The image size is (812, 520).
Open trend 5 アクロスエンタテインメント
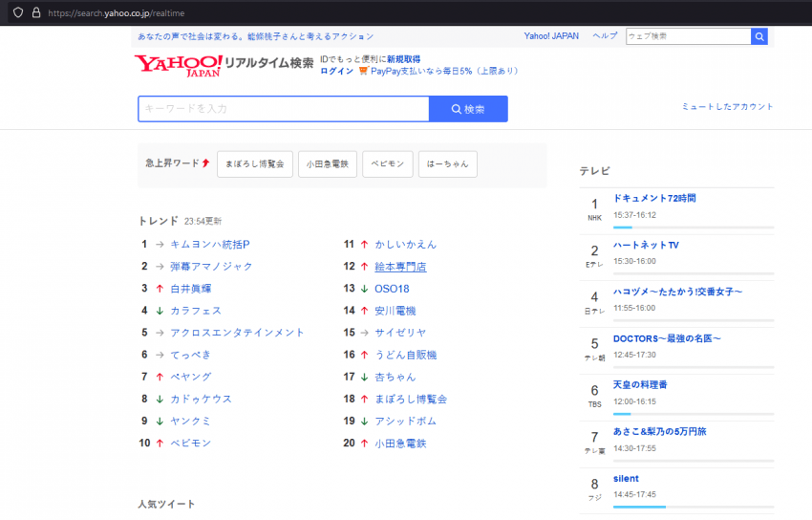point(237,333)
